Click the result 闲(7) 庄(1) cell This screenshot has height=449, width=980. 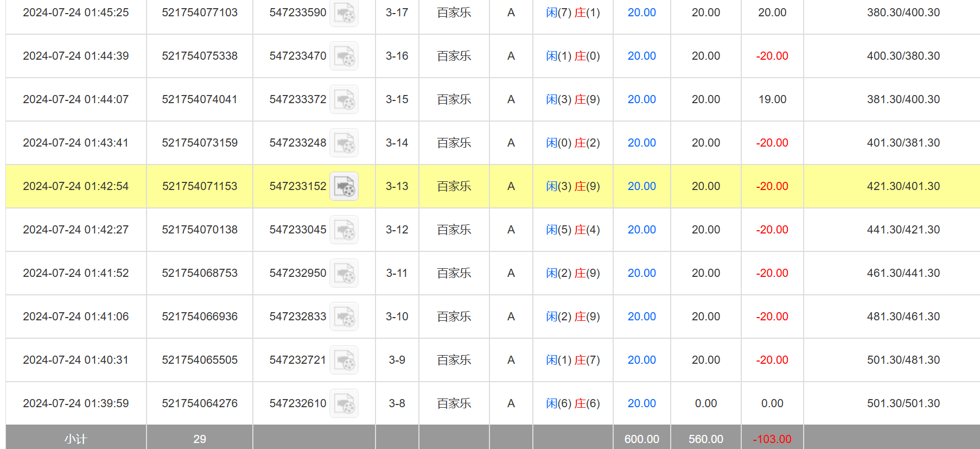[572, 12]
